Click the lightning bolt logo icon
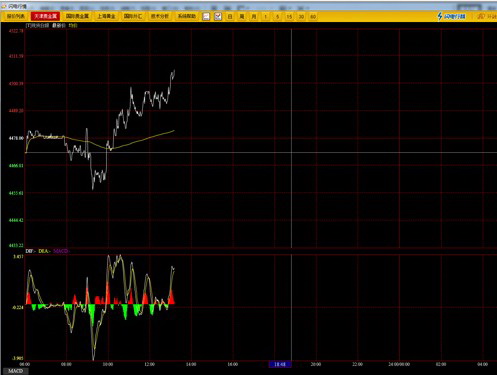The image size is (497, 375). pos(440,16)
